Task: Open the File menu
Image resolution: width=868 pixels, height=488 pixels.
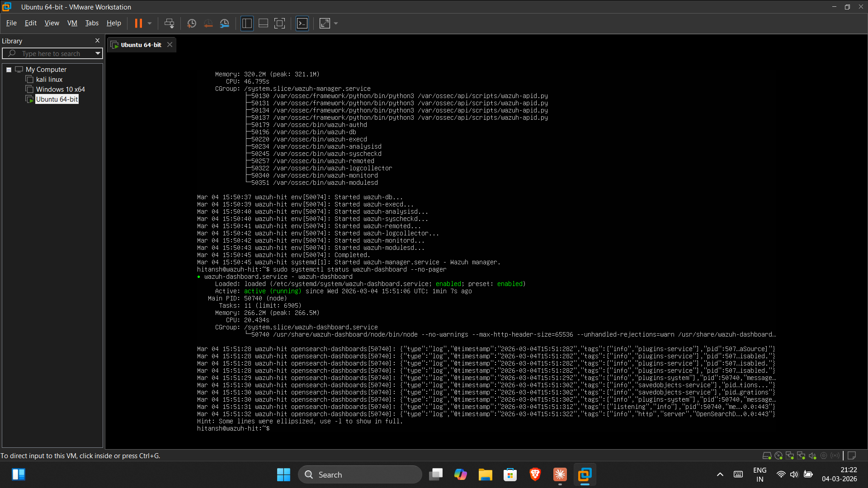Action: 11,23
